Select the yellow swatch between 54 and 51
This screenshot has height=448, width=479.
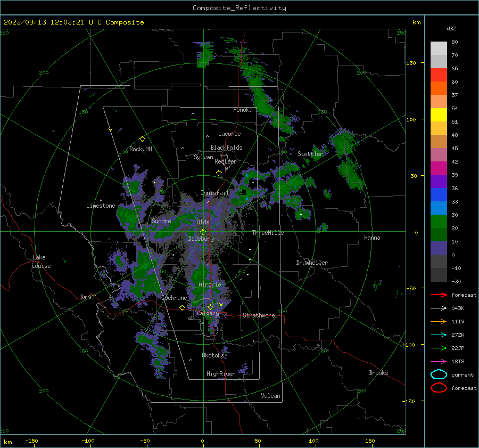439,115
